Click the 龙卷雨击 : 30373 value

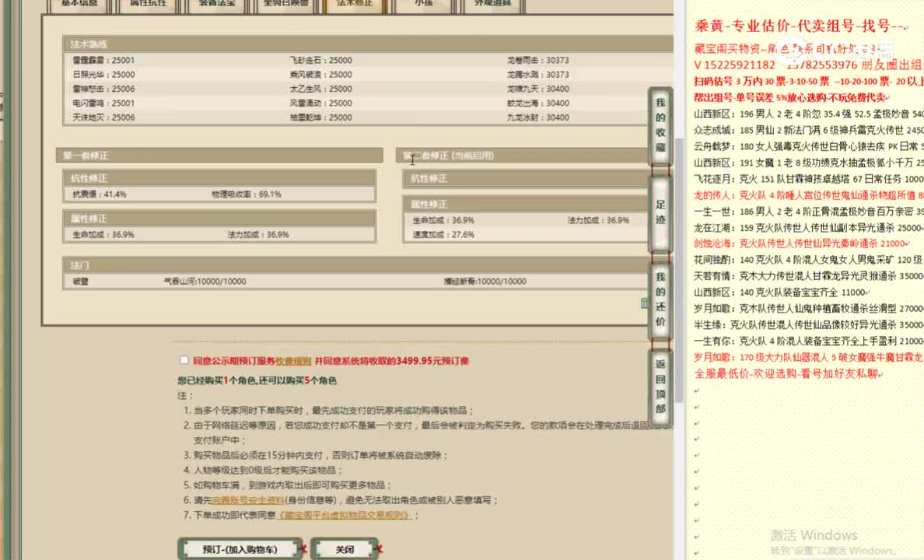(x=538, y=60)
